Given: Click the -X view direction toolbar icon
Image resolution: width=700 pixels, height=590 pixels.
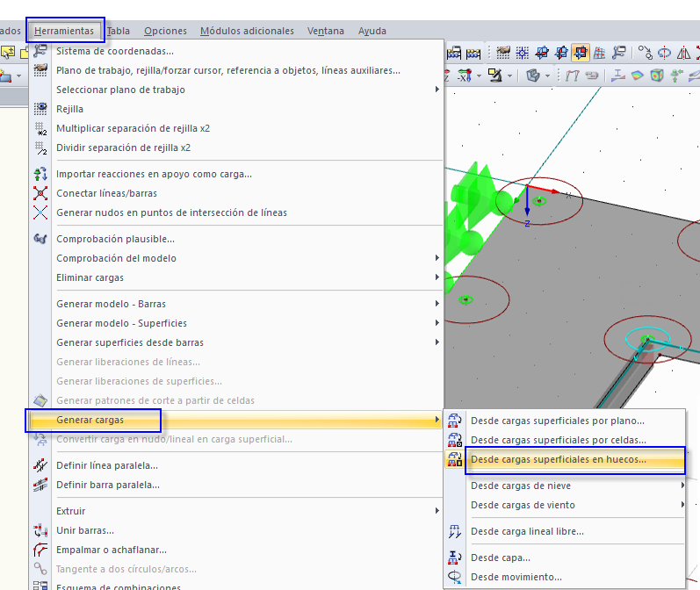Looking at the screenshot, I should coord(465,76).
